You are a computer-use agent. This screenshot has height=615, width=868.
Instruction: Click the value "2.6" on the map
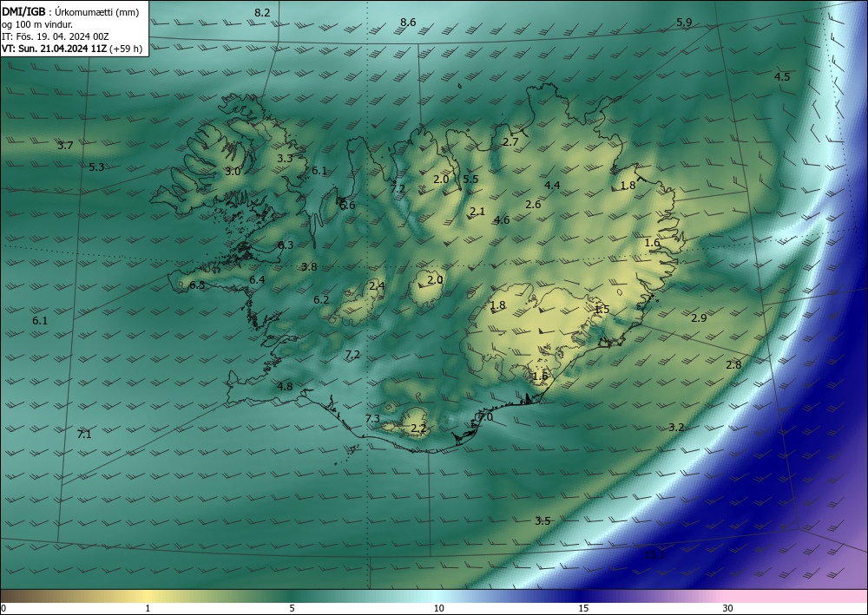pos(533,205)
